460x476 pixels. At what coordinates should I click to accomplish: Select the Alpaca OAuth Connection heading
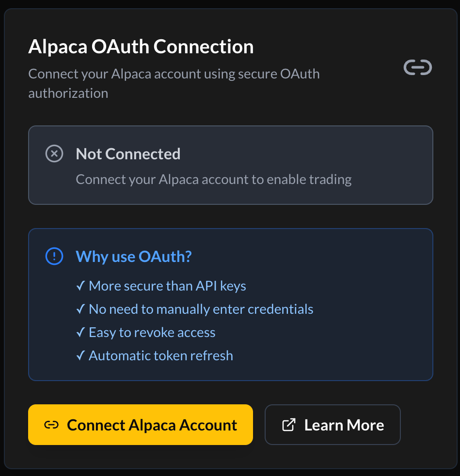click(x=141, y=46)
